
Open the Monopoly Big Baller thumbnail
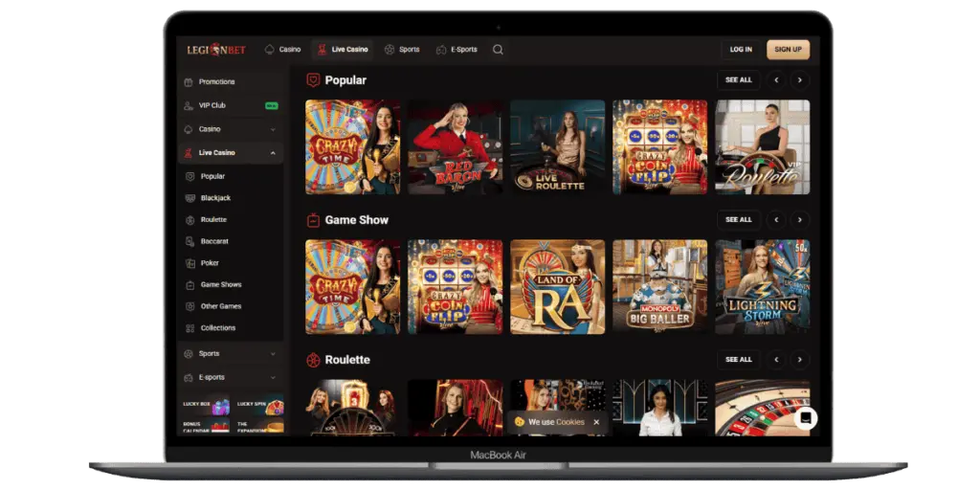(660, 287)
